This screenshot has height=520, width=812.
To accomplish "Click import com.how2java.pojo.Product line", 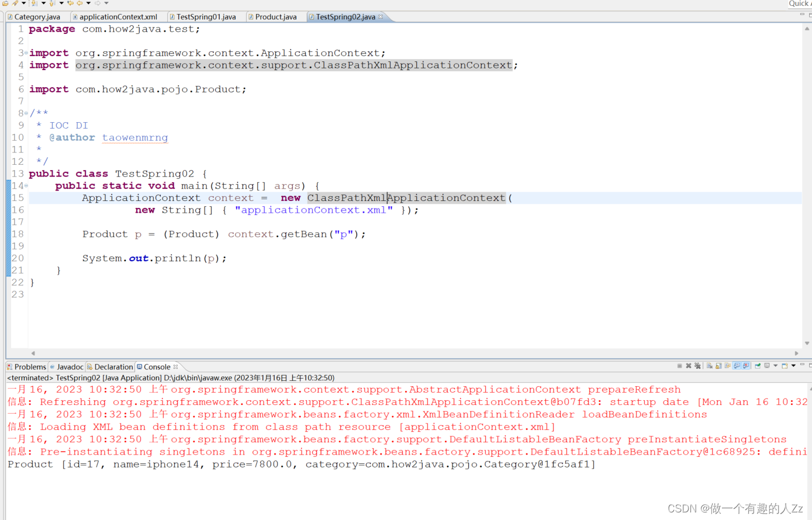I will 138,89.
